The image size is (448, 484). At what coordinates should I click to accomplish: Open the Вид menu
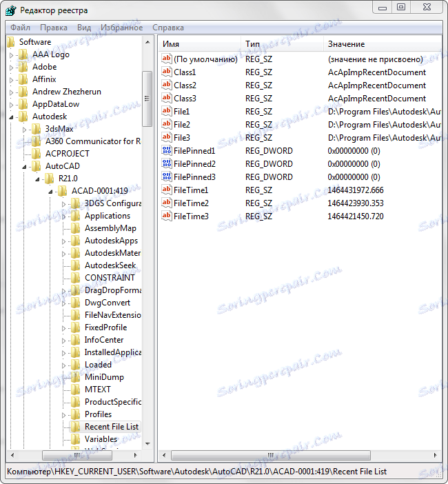[84, 28]
